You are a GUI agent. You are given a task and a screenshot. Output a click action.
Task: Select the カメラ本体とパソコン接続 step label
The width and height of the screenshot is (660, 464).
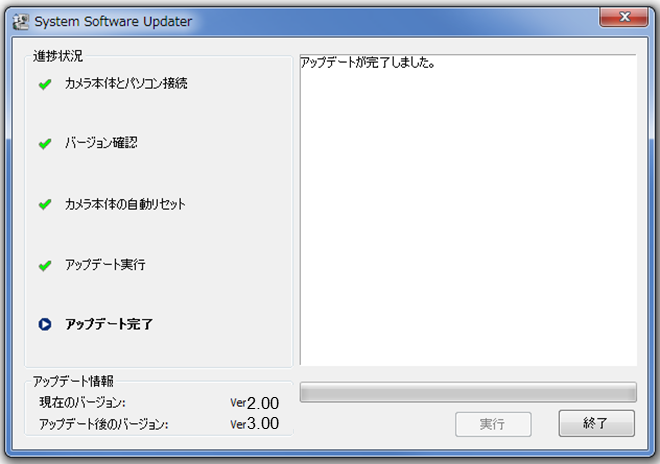(126, 83)
